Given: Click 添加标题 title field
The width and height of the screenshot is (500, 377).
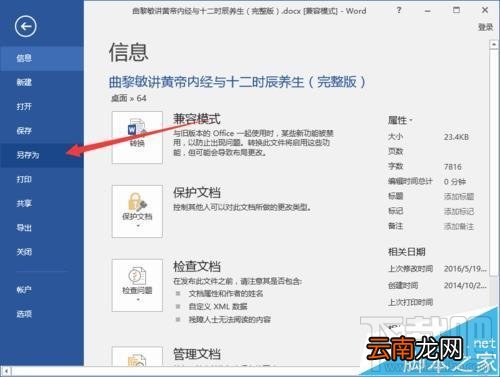Looking at the screenshot, I should (x=459, y=197).
